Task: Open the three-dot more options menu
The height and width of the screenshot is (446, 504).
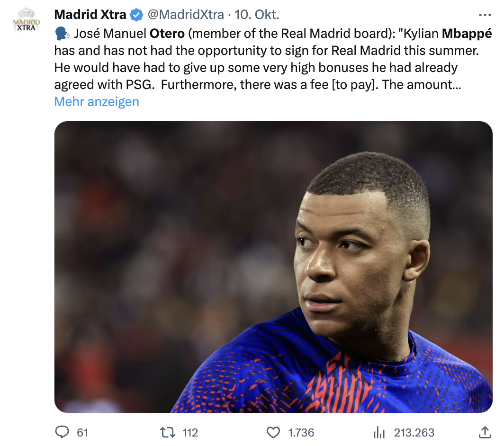Action: [x=485, y=15]
